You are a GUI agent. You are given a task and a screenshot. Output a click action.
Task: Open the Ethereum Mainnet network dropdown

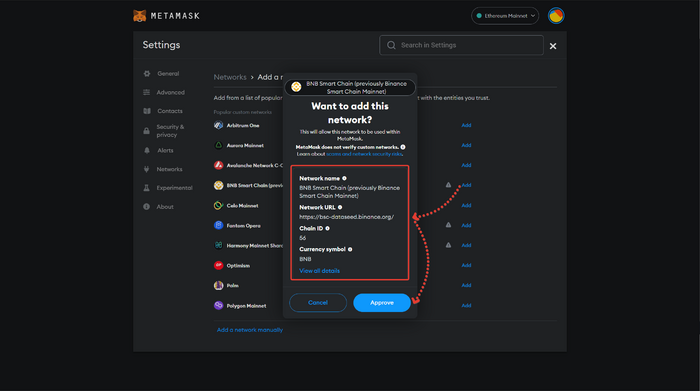(505, 16)
